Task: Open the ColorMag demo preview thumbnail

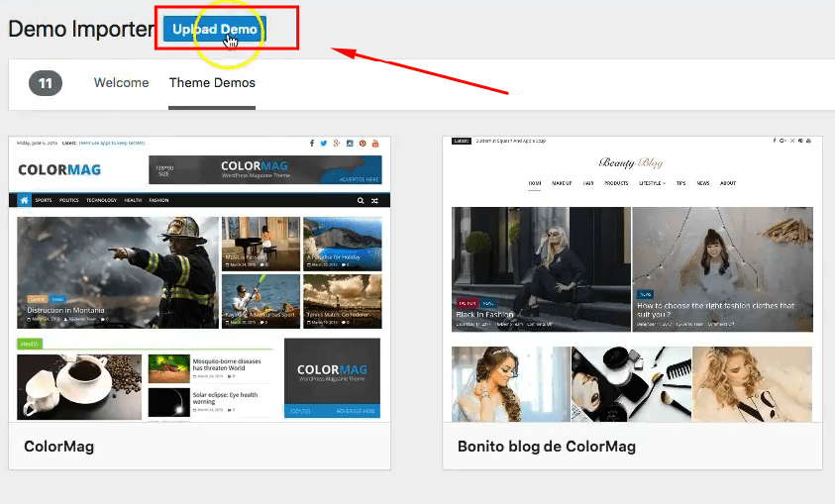Action: click(199, 279)
